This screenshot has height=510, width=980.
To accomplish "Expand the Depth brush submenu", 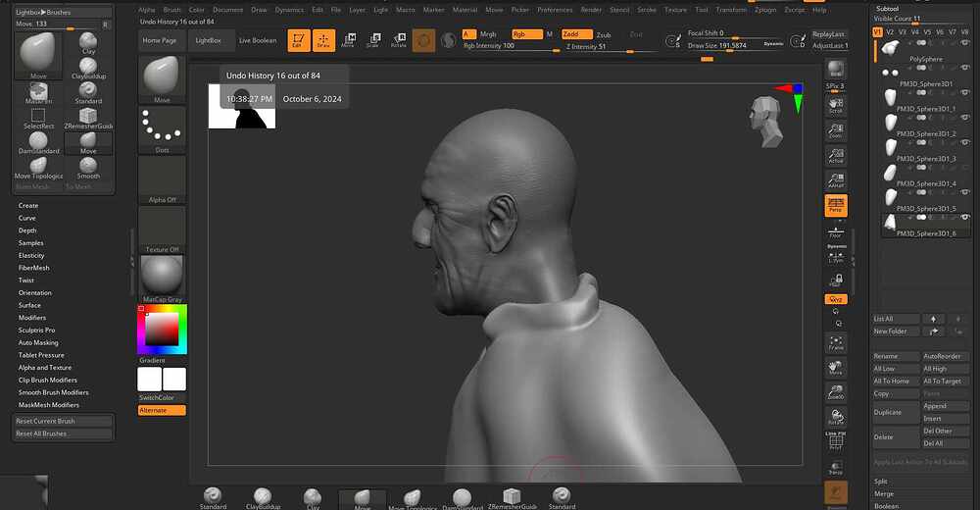I will pos(27,230).
